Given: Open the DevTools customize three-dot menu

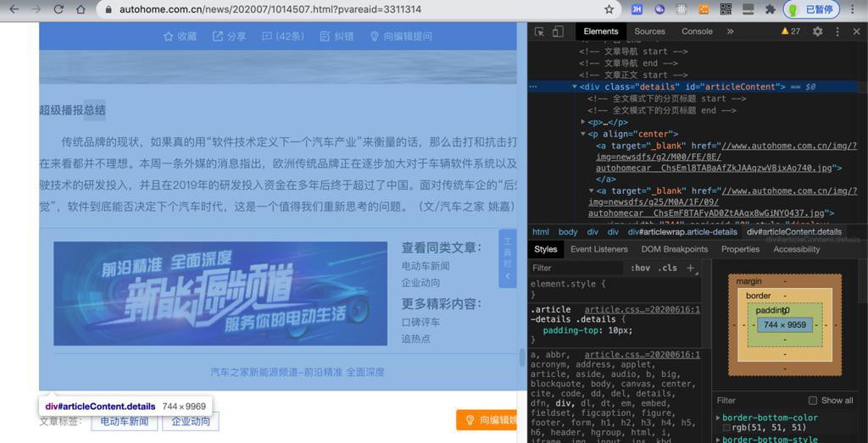Looking at the screenshot, I should (x=837, y=31).
